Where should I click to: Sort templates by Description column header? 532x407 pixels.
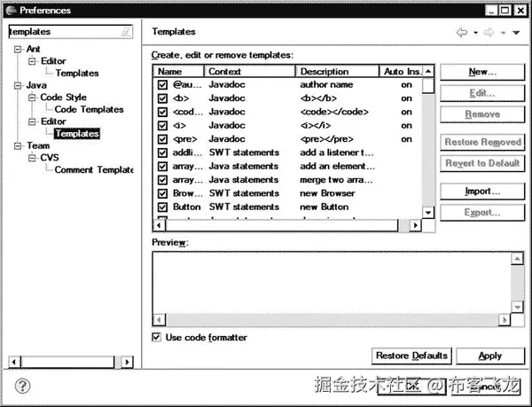[337, 71]
